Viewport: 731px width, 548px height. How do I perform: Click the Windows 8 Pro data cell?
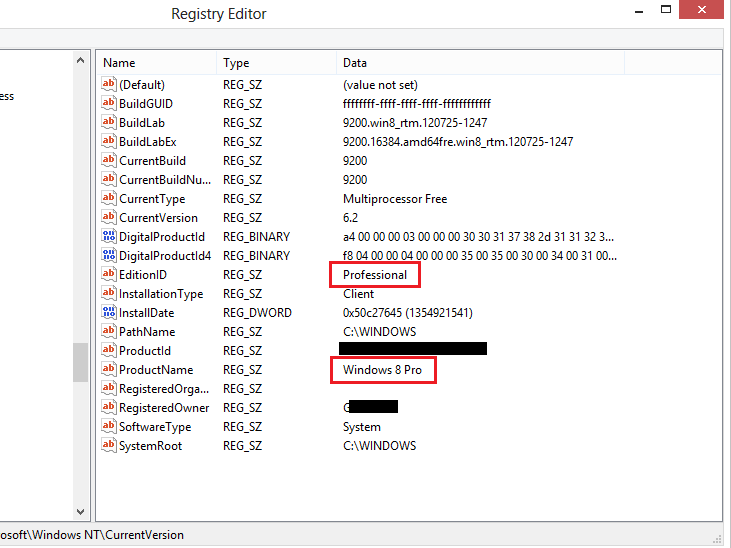[382, 370]
